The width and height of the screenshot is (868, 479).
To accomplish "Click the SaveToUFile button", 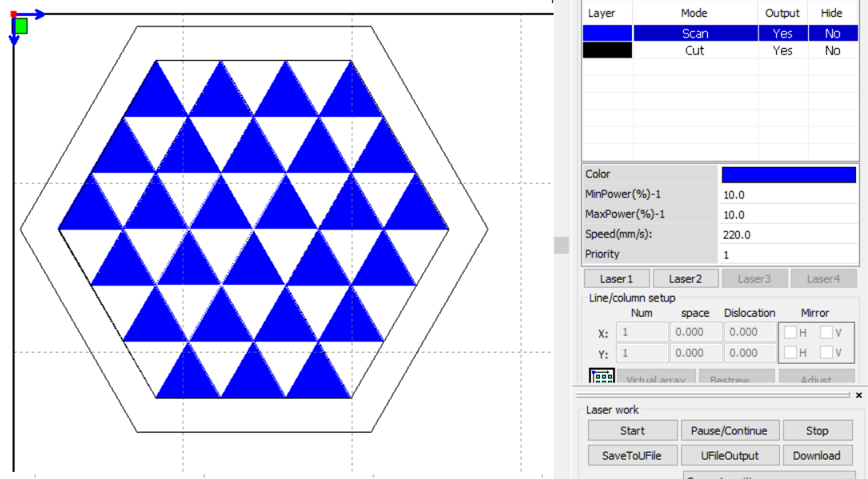I will [632, 455].
